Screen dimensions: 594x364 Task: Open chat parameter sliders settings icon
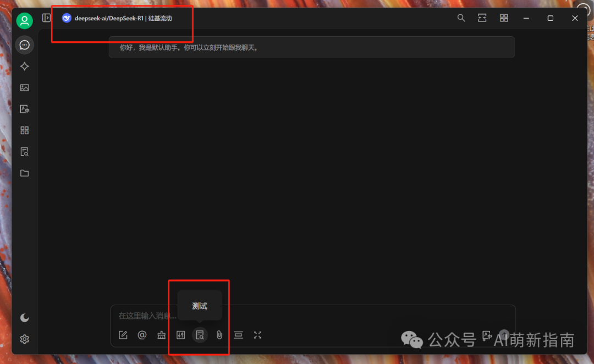(181, 335)
